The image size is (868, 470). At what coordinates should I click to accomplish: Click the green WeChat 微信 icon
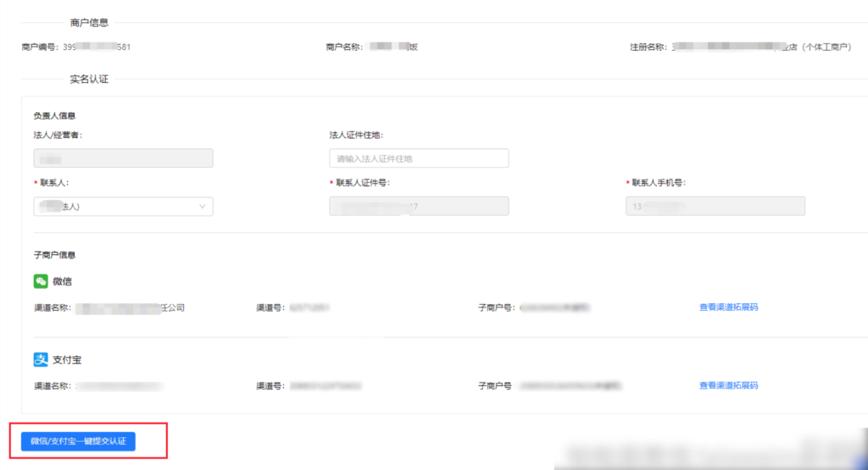pos(41,281)
